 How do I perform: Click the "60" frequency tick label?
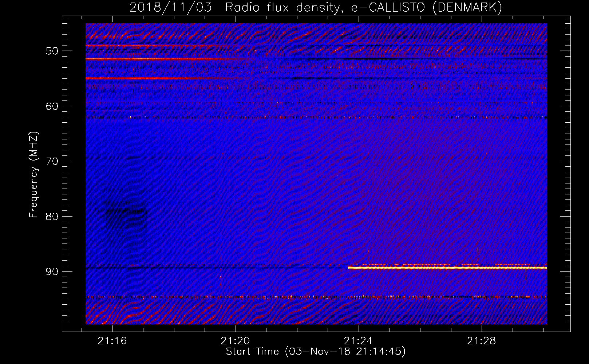point(52,106)
